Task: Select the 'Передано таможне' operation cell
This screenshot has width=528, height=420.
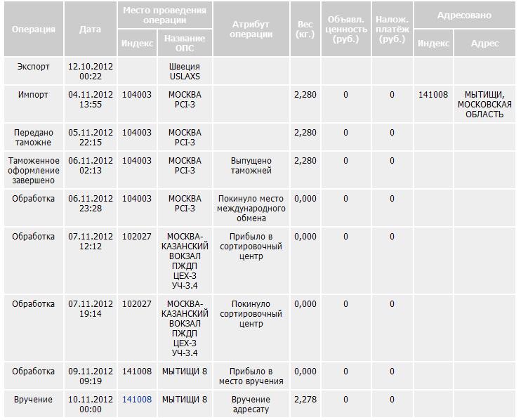Action: (x=33, y=137)
